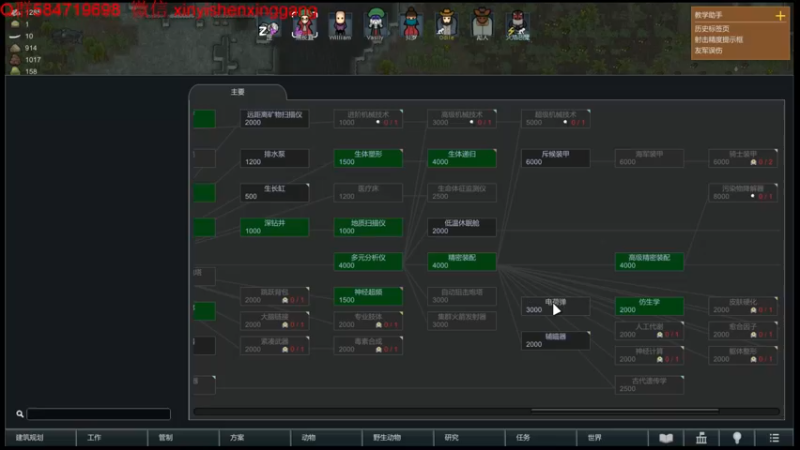Select the 地质扫描仪 research node
The image size is (800, 450).
368,227
